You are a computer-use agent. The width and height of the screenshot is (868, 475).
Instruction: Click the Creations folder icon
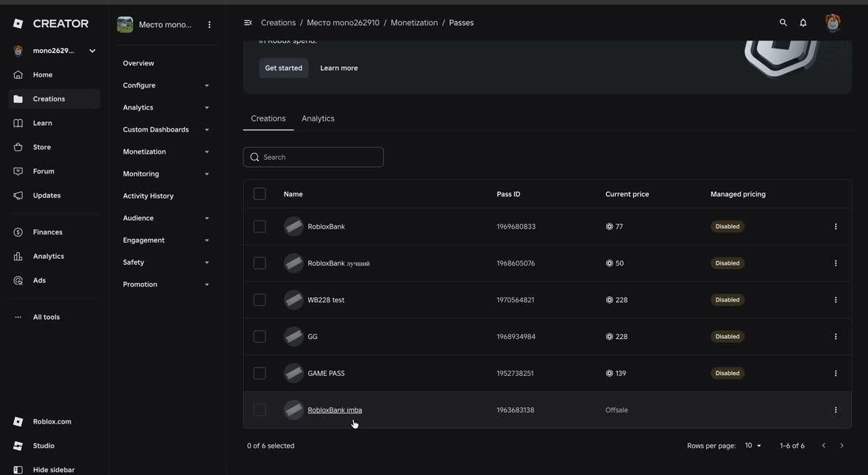click(x=18, y=99)
